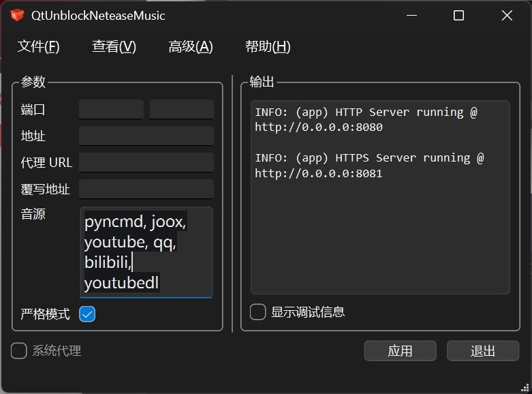The height and width of the screenshot is (394, 532).
Task: Uncheck the 严格模式 strict mode checkbox
Action: [87, 314]
